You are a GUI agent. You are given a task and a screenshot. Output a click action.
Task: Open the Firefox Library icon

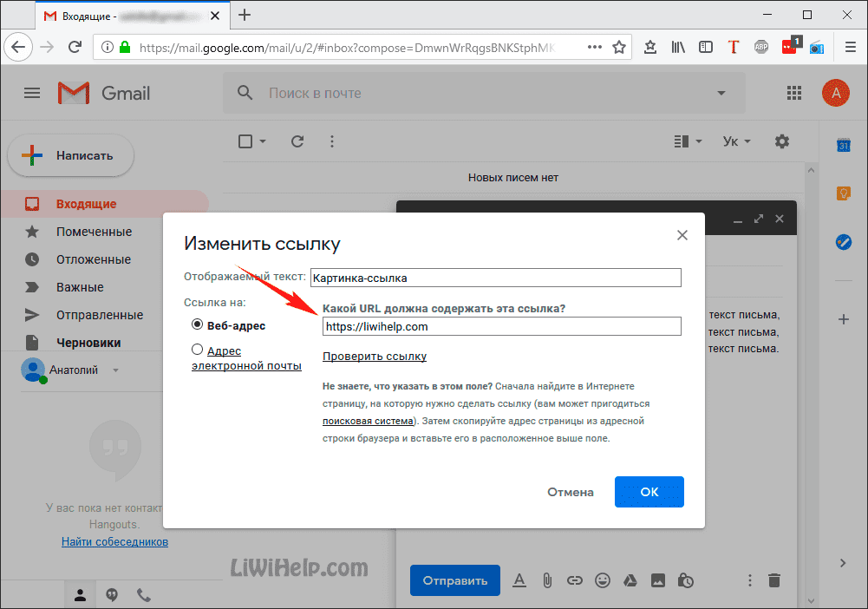click(x=678, y=47)
